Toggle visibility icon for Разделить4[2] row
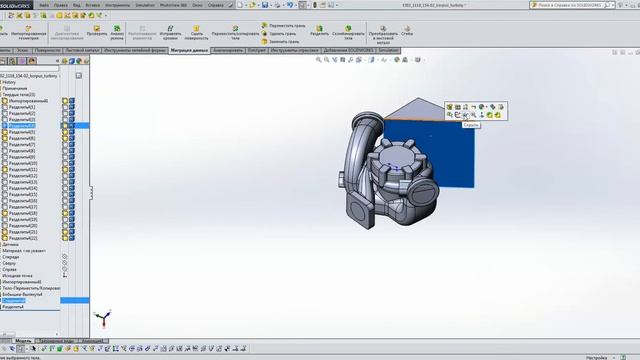This screenshot has height=360, width=640. (x=65, y=113)
